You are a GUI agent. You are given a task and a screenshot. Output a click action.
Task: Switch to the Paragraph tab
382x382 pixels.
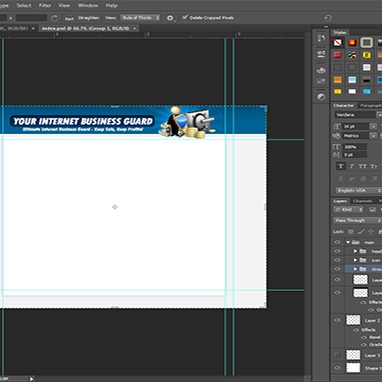[x=371, y=105]
